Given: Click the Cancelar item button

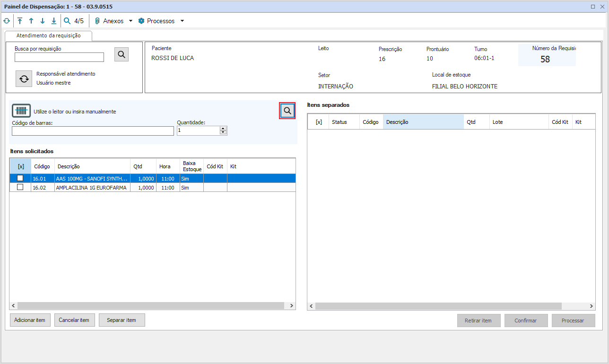Looking at the screenshot, I should click(74, 320).
